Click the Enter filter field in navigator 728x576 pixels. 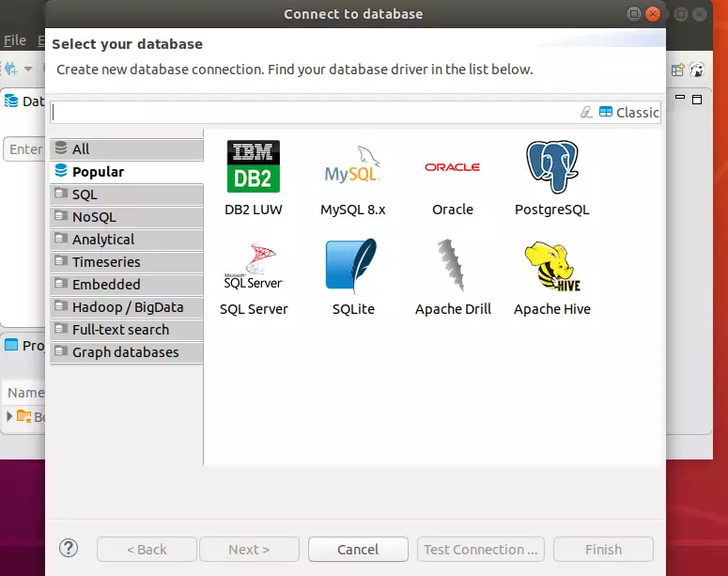(24, 149)
